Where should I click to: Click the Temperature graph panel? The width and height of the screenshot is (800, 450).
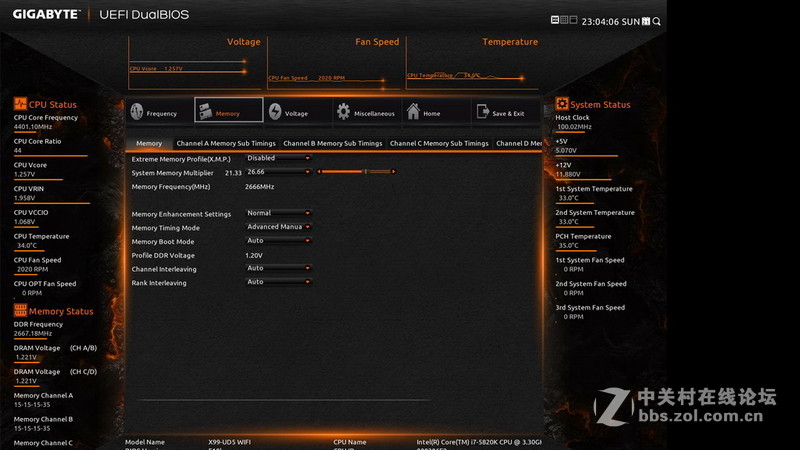click(x=472, y=63)
